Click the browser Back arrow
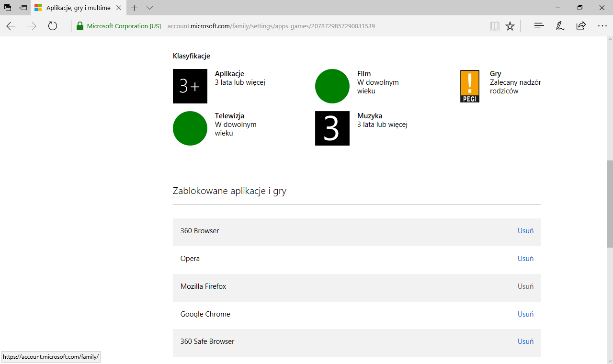 pos(11,26)
